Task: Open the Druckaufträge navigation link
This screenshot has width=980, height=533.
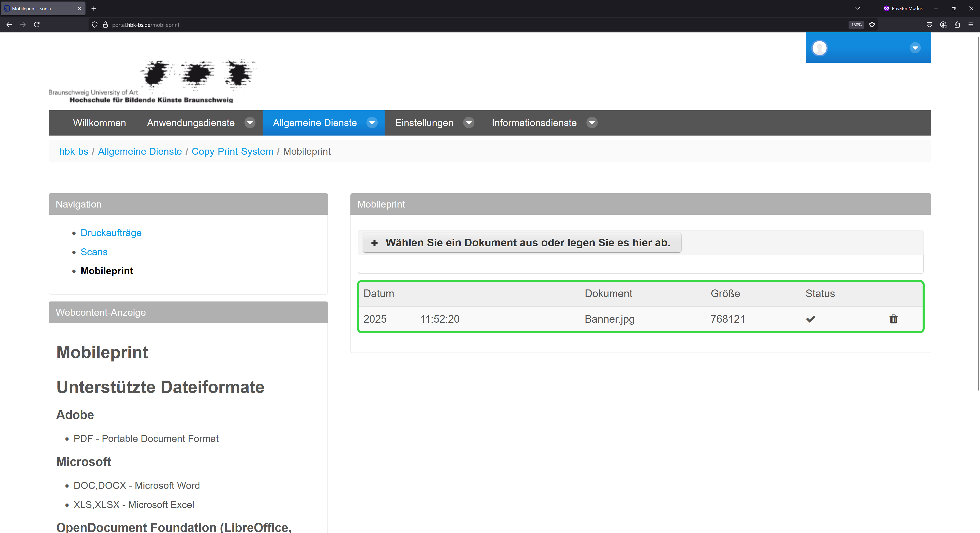Action: pyautogui.click(x=111, y=233)
